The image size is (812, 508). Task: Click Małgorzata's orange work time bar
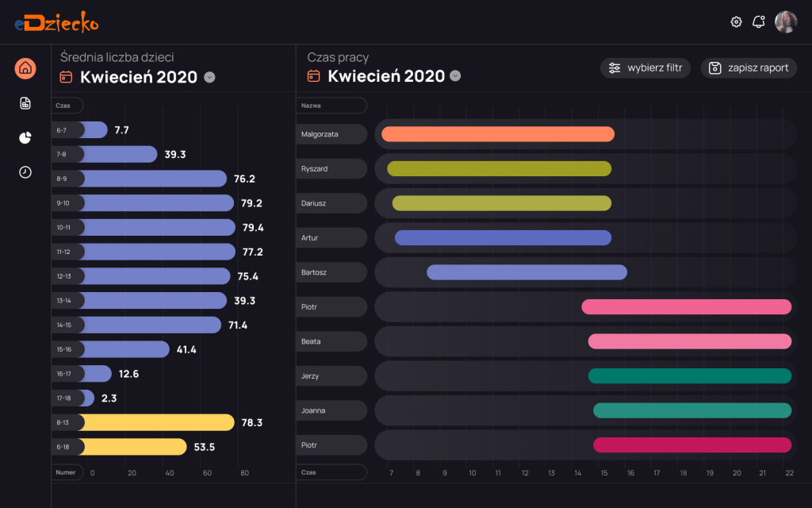click(498, 134)
